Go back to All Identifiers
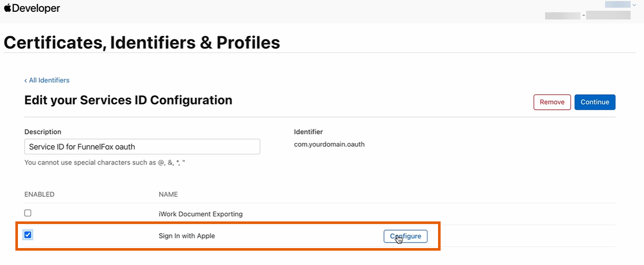Image resolution: width=644 pixels, height=265 pixels. (49, 80)
